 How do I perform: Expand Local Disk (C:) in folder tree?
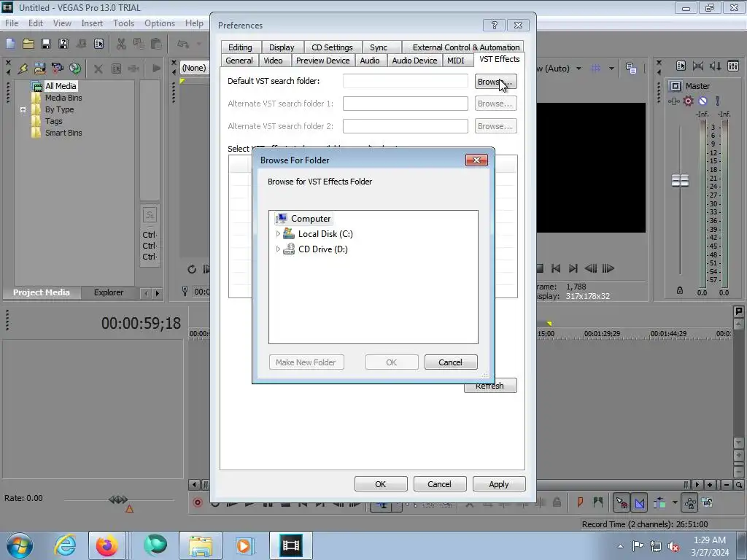click(278, 234)
